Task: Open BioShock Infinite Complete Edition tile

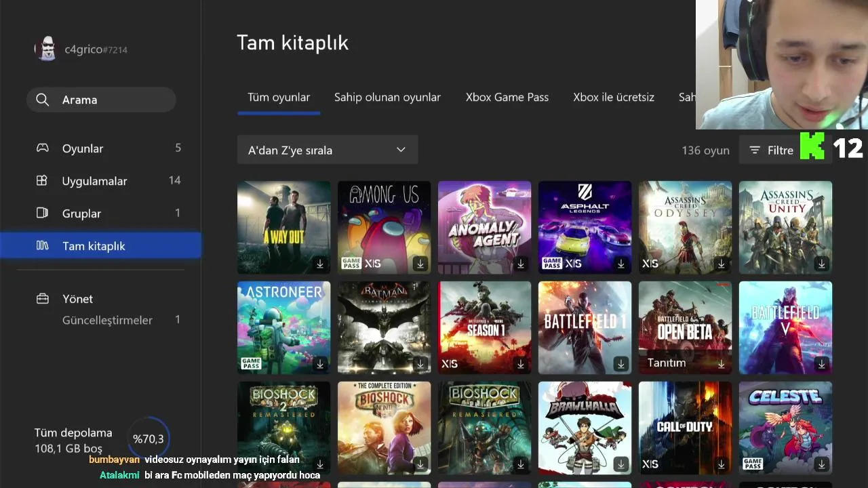Action: tap(384, 428)
